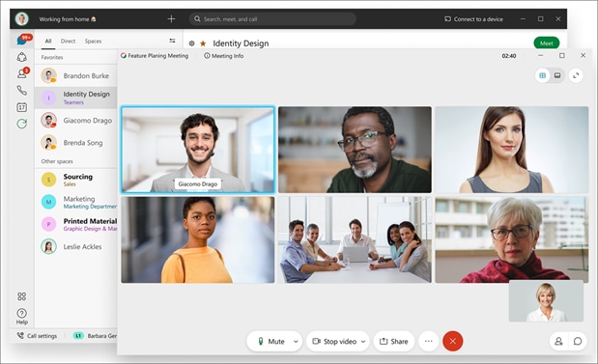Open the calendar Meetings icon

[22, 107]
